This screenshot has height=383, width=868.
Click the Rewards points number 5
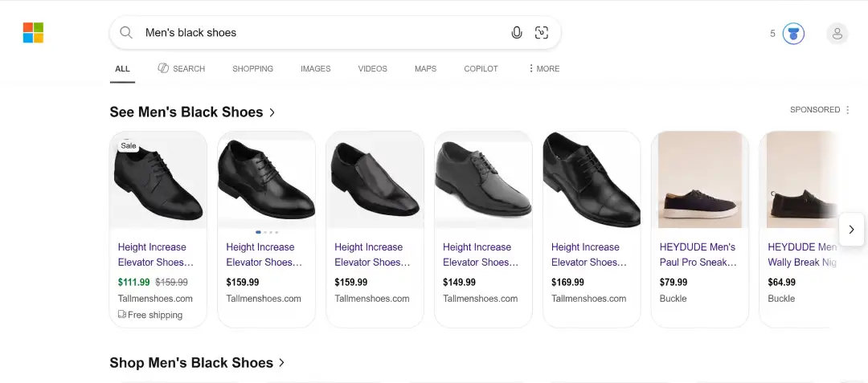(x=773, y=34)
